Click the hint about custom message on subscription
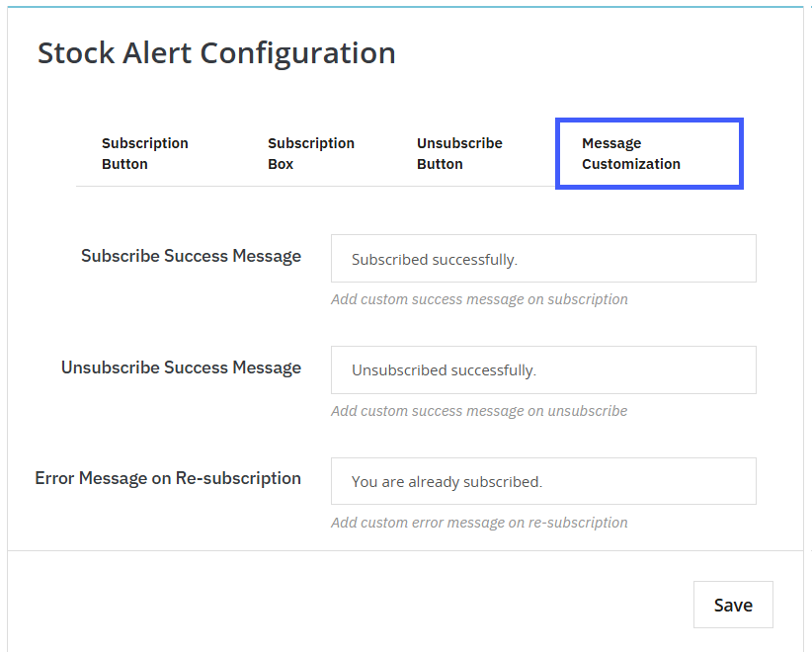 [x=479, y=299]
